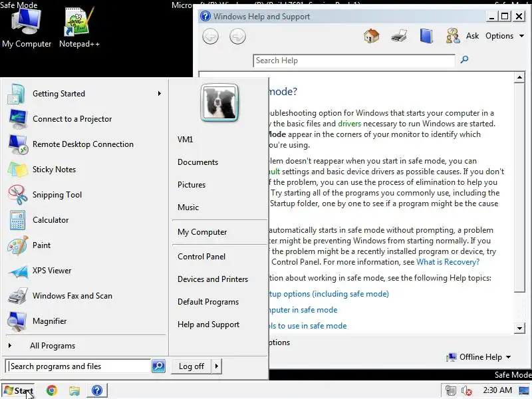Screen dimensions: 532x399
Task: Expand Getting Started submenu arrow
Action: (x=159, y=94)
